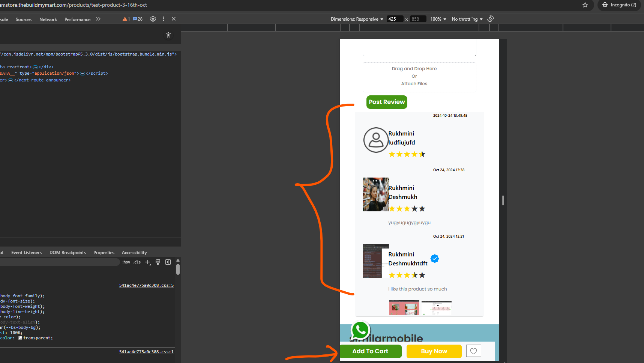Add product to wishlist via heart icon
The image size is (644, 363).
click(x=474, y=351)
